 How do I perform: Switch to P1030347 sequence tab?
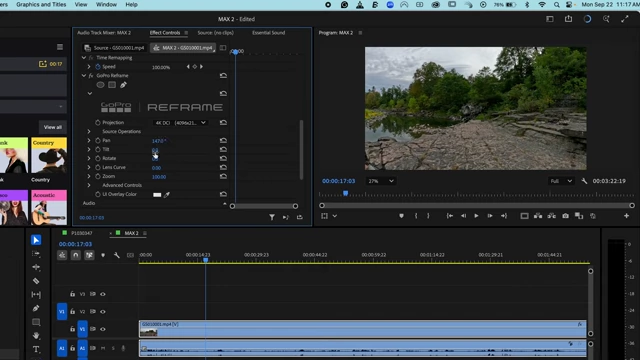82,233
